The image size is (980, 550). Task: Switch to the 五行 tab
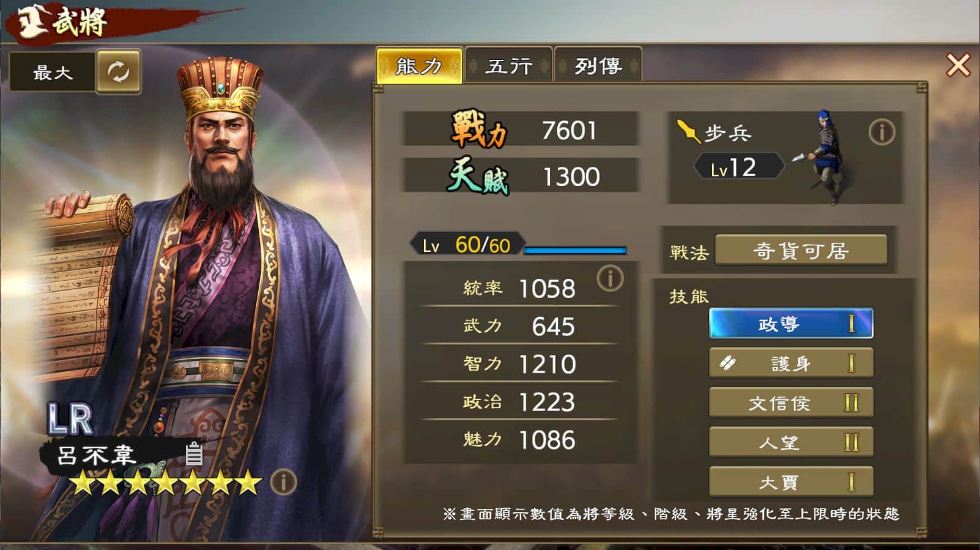tap(508, 65)
